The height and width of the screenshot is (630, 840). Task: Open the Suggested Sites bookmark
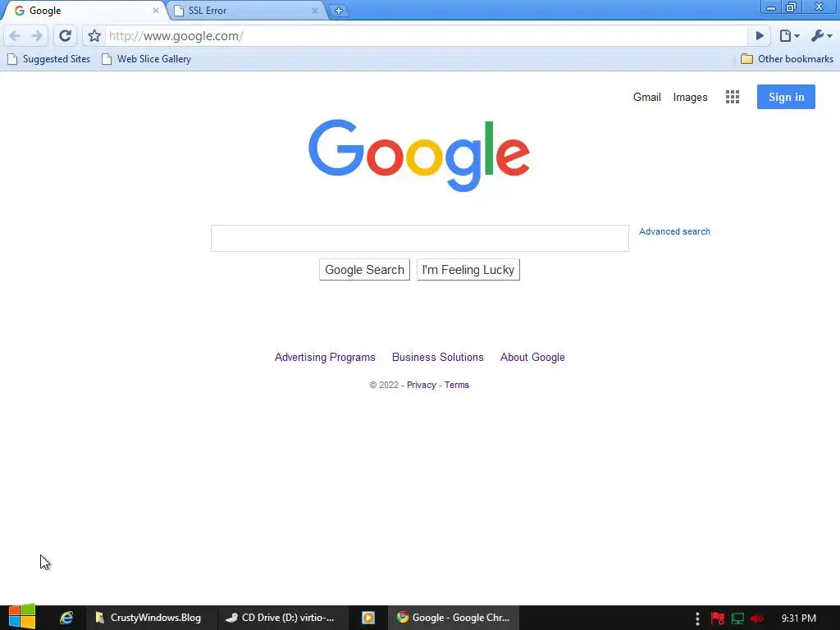pos(48,59)
